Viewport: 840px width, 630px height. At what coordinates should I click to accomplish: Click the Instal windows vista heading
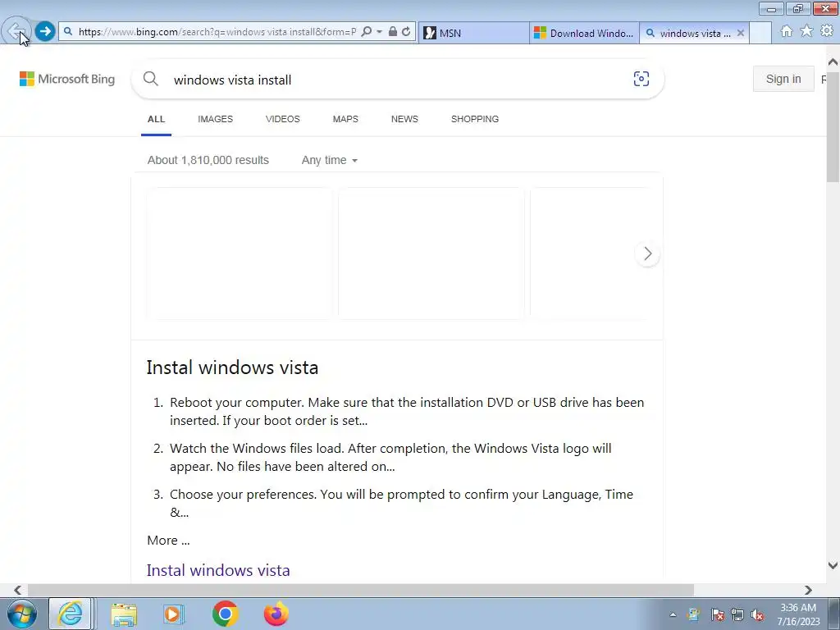(x=232, y=367)
